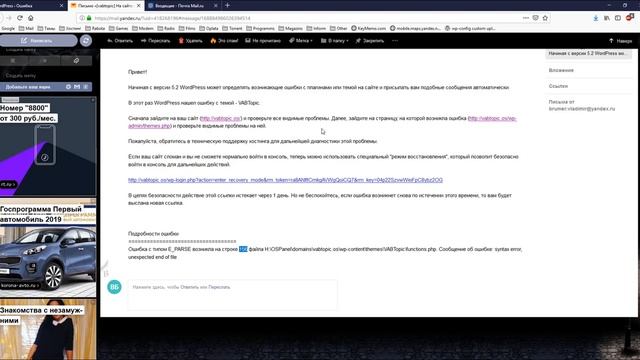This screenshot has width=640, height=360.
Task: Reload the page with the browser refresh icon
Action: 20,18
